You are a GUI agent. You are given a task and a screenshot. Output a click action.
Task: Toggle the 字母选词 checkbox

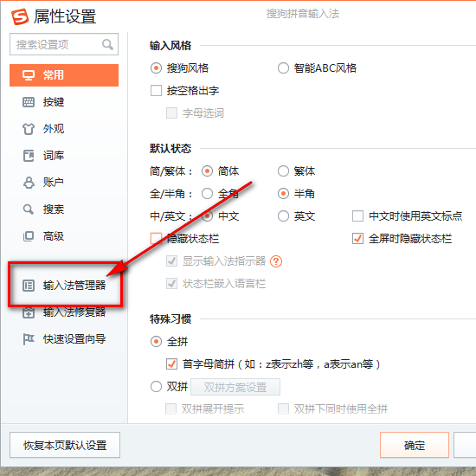172,113
